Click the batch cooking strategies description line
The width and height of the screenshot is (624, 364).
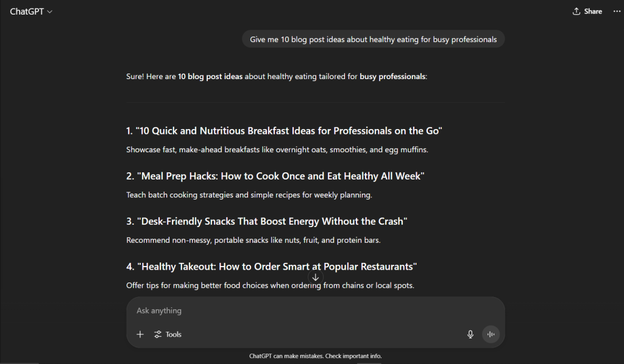[x=249, y=195]
